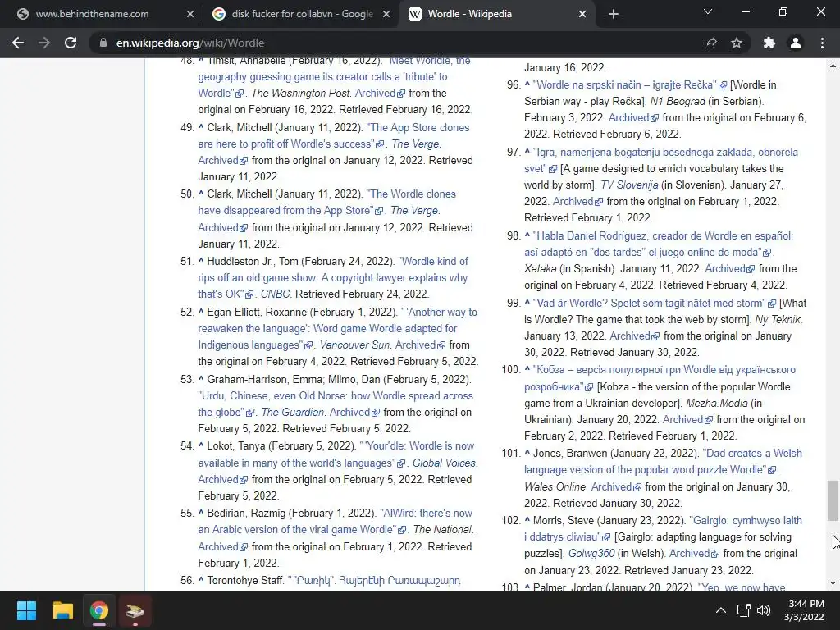This screenshot has width=840, height=630.
Task: Open Archived link in reference 99
Action: (634, 336)
